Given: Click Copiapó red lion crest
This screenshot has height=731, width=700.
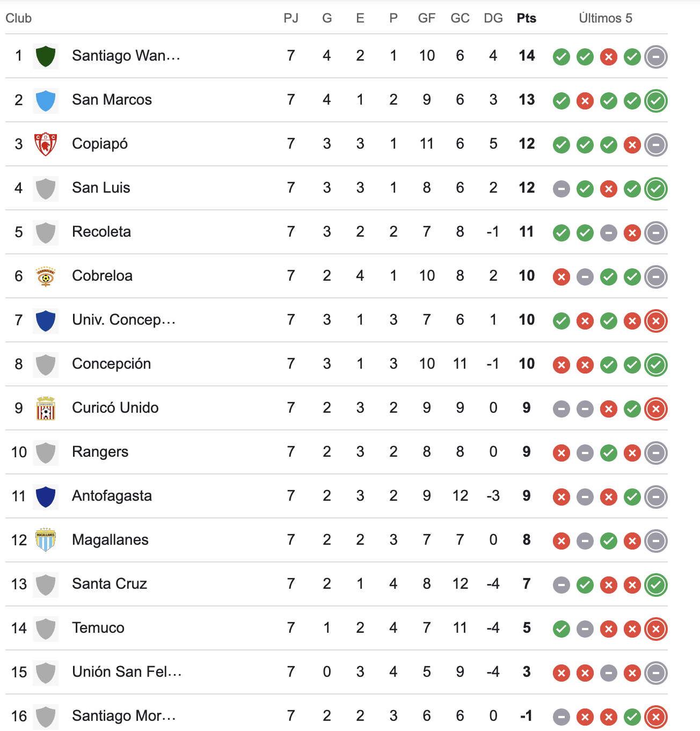Looking at the screenshot, I should [x=46, y=144].
